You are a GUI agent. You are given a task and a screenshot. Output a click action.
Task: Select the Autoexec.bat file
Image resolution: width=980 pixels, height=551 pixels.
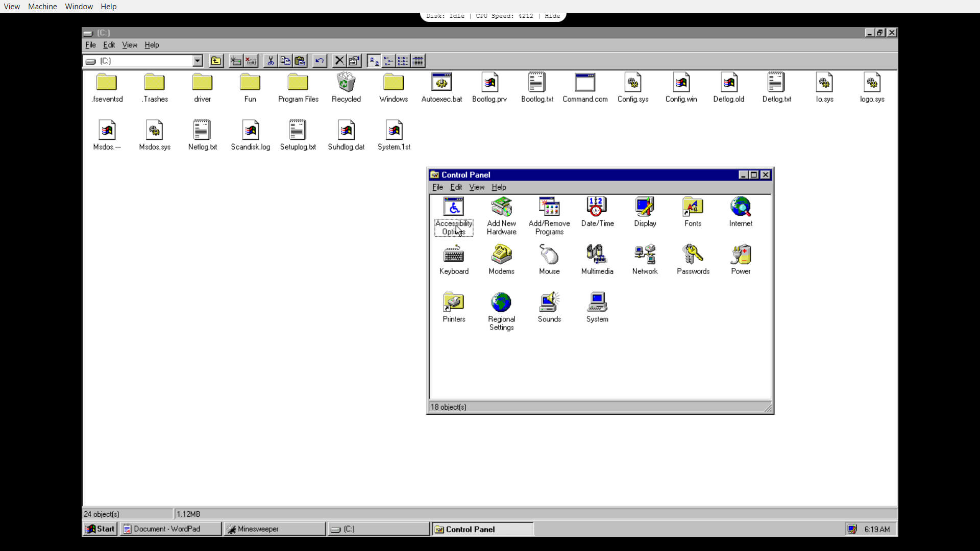442,88
